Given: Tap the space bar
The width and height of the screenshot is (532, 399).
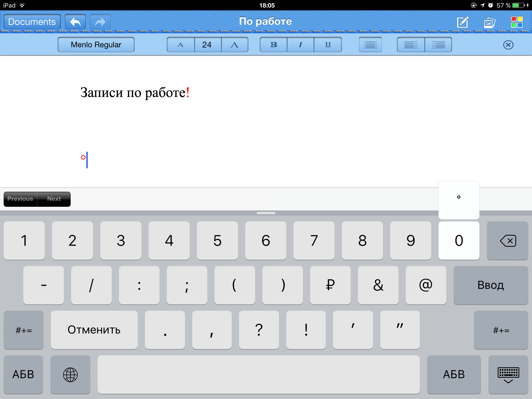Looking at the screenshot, I should click(x=258, y=375).
